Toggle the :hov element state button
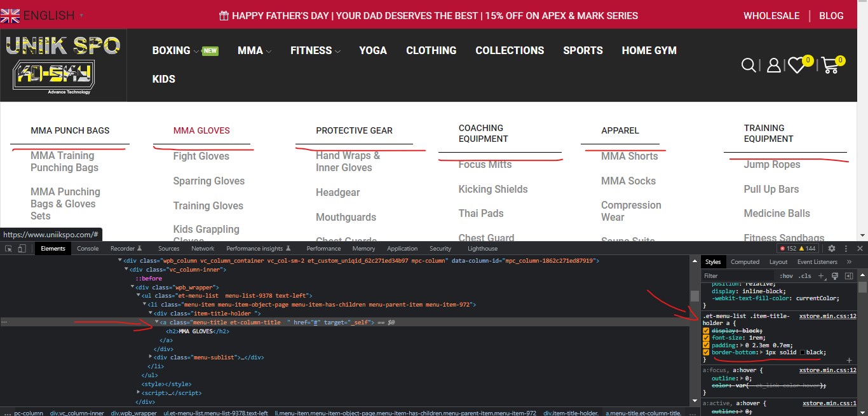The height and width of the screenshot is (416, 868). pyautogui.click(x=787, y=276)
